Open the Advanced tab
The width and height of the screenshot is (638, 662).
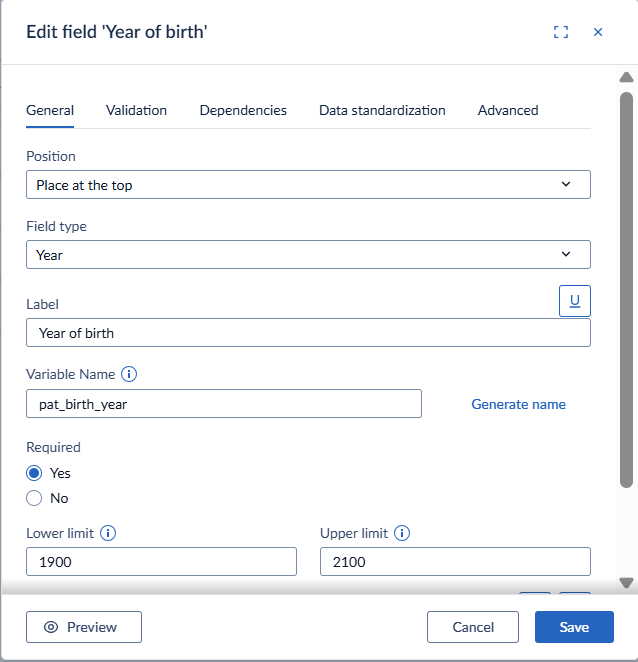pyautogui.click(x=508, y=110)
